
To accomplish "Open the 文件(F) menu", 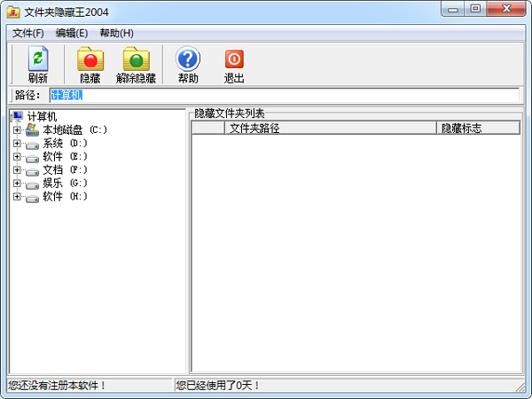I will pyautogui.click(x=28, y=34).
